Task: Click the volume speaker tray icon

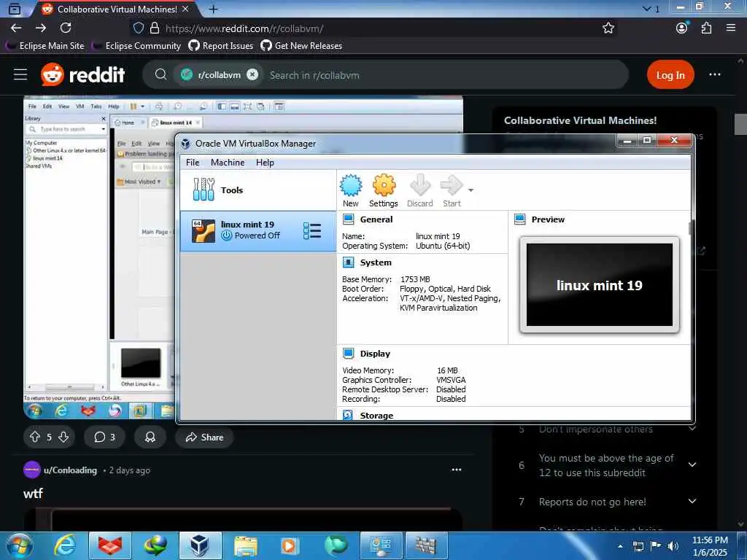Action: pyautogui.click(x=673, y=546)
